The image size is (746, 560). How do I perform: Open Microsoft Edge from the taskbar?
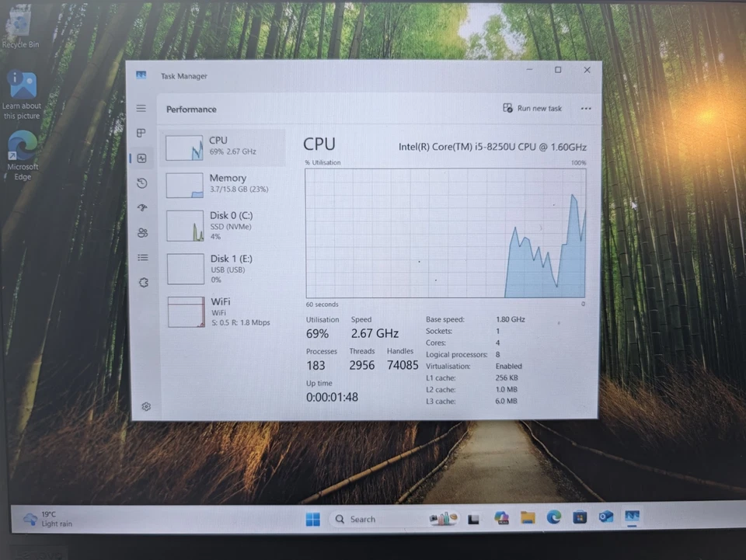pyautogui.click(x=553, y=517)
